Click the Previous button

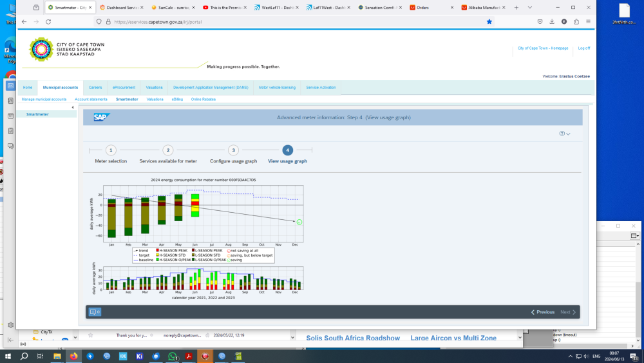point(542,312)
